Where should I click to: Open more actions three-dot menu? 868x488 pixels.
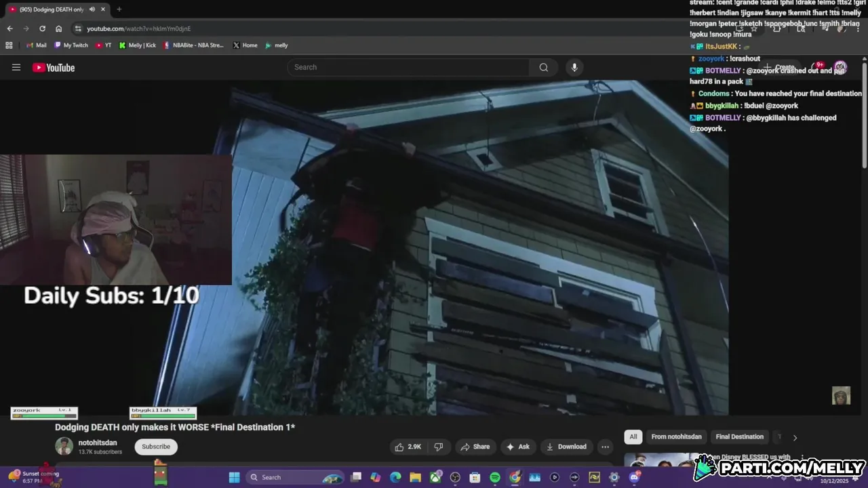[x=605, y=447]
